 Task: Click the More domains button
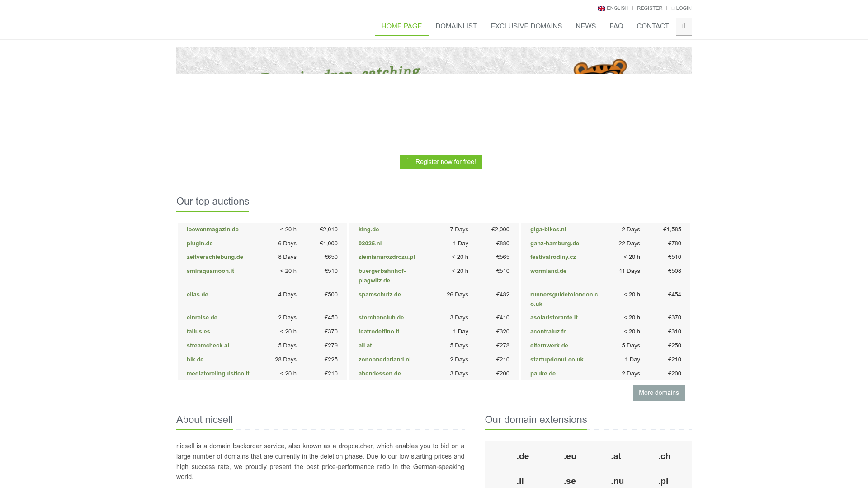pos(659,393)
